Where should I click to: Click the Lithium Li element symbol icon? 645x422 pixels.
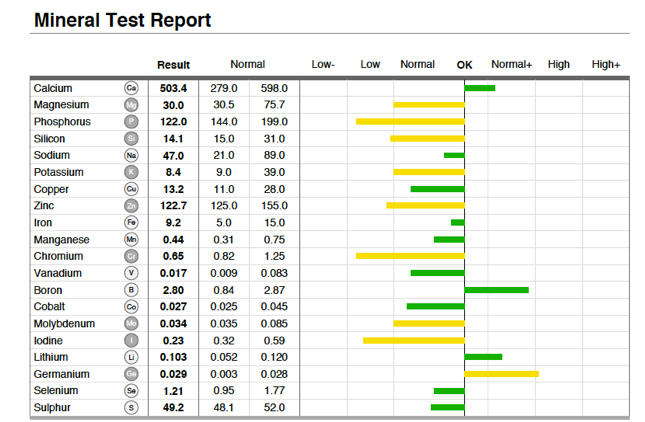pos(131,357)
